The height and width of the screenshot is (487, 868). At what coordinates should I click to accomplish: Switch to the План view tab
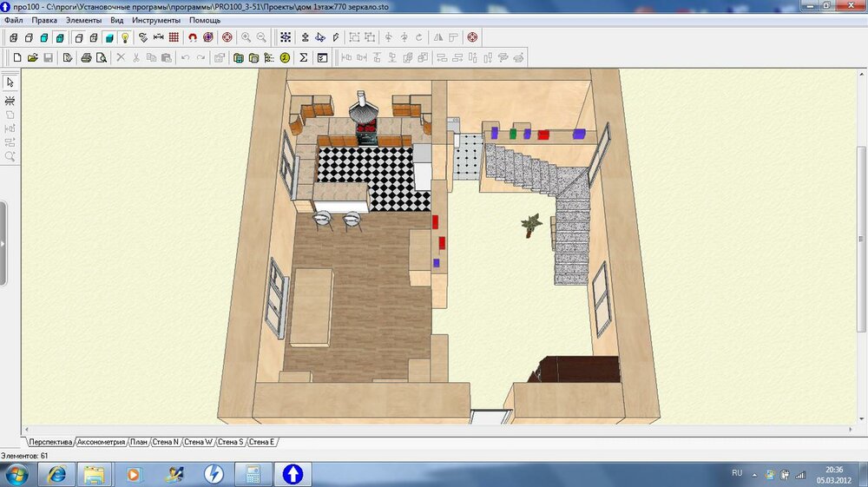[139, 442]
